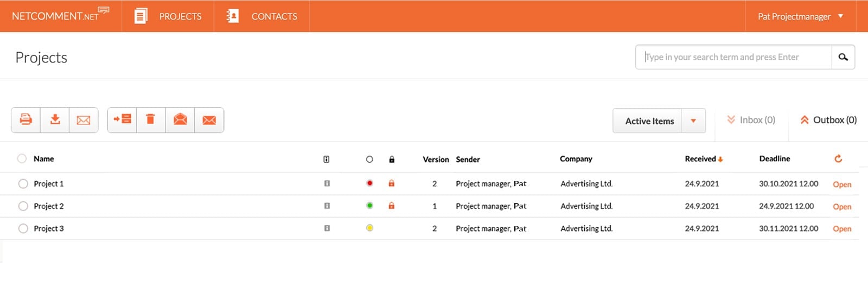
Task: Click the download icon in the toolbar
Action: [x=55, y=119]
